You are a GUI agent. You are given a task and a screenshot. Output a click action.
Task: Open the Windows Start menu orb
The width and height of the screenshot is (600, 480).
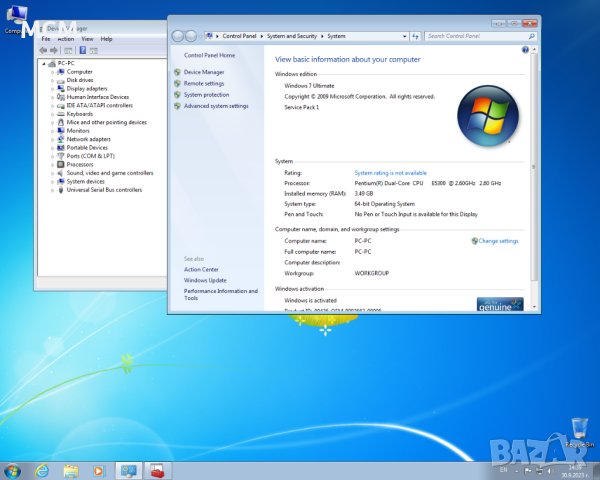pyautogui.click(x=13, y=470)
